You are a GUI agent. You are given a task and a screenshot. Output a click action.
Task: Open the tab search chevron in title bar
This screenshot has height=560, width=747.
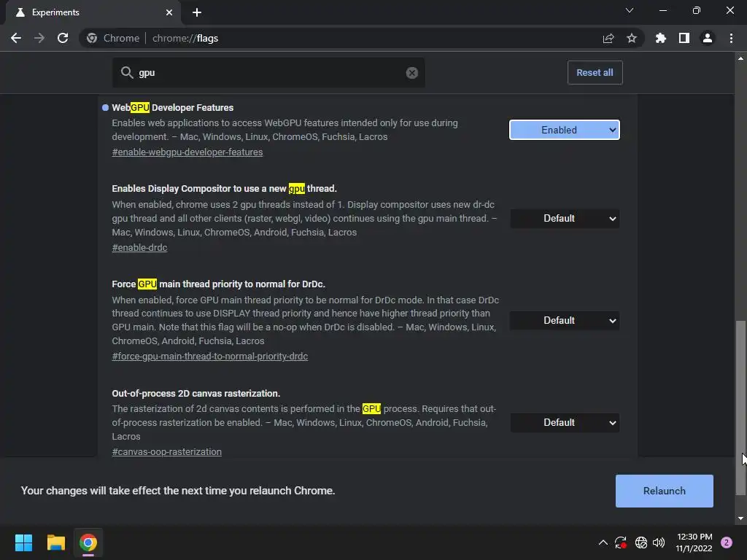point(630,10)
